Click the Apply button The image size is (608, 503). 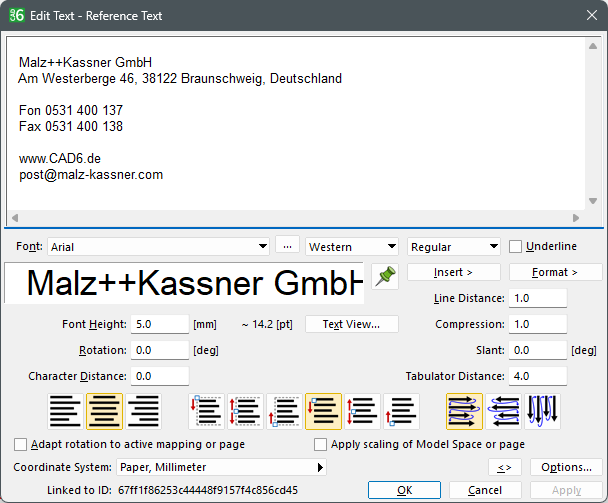pos(566,490)
